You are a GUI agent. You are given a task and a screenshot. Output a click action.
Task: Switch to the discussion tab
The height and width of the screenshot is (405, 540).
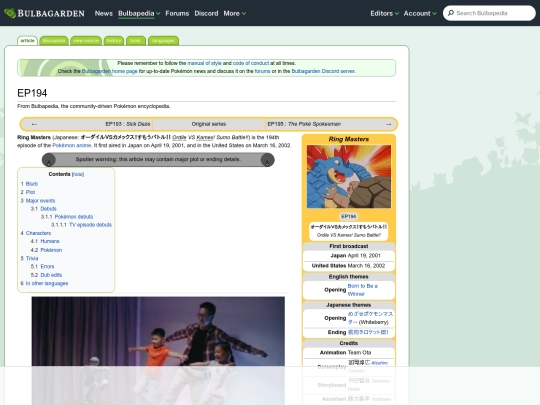pyautogui.click(x=54, y=41)
